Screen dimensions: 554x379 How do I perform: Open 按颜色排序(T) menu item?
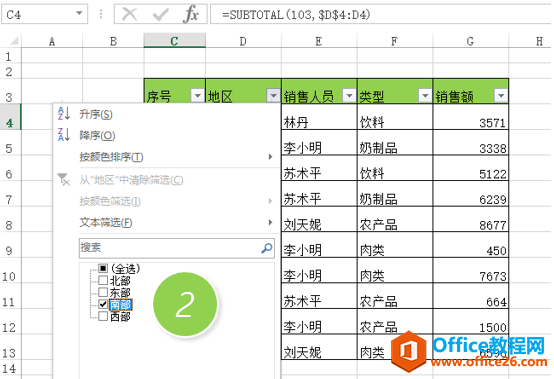tap(111, 157)
